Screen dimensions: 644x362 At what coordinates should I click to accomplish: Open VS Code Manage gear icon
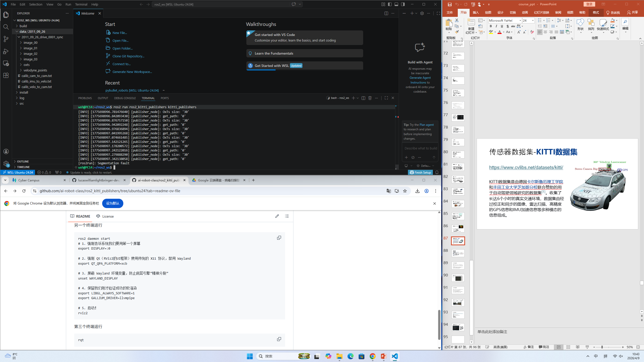[6, 164]
